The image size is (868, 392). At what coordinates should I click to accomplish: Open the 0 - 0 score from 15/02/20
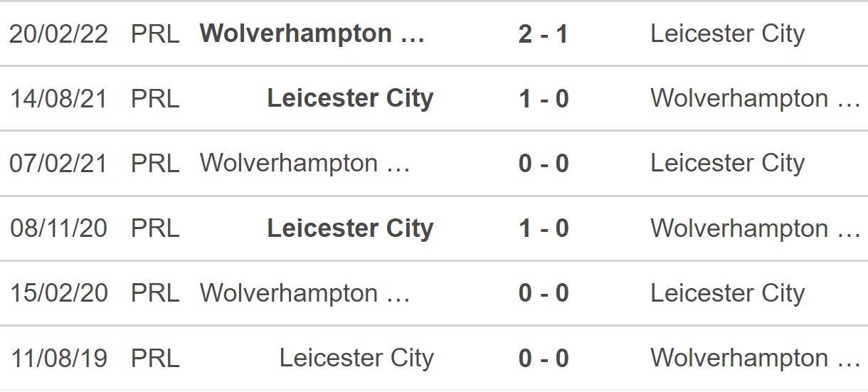(544, 293)
